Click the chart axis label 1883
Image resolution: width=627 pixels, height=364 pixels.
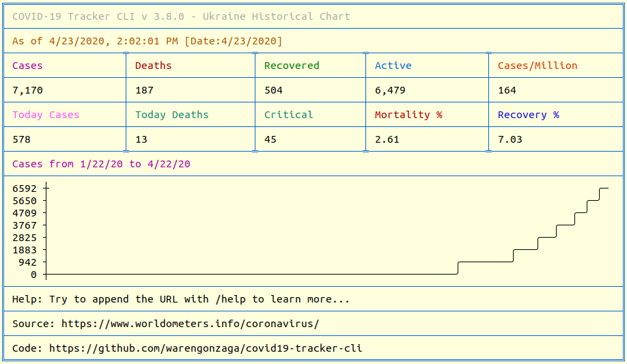tap(25, 250)
